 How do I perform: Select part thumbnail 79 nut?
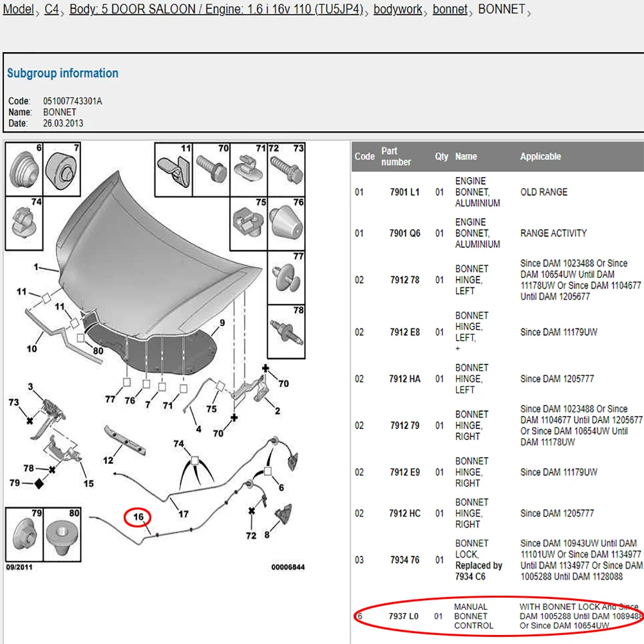click(x=24, y=535)
